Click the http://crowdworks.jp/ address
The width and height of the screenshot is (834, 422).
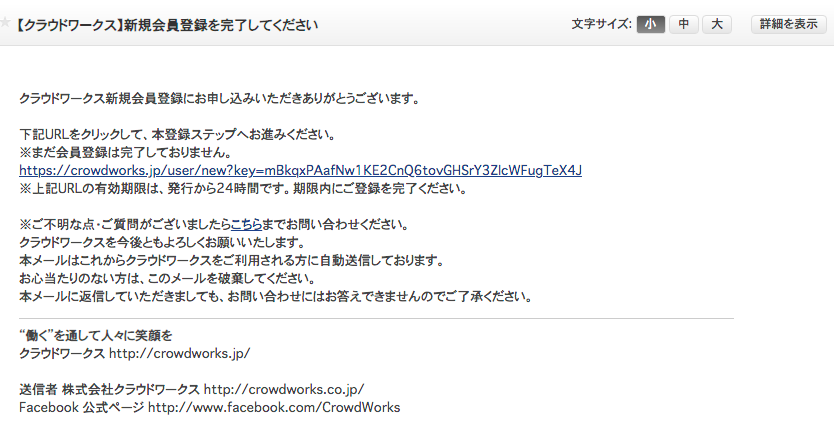click(x=179, y=353)
